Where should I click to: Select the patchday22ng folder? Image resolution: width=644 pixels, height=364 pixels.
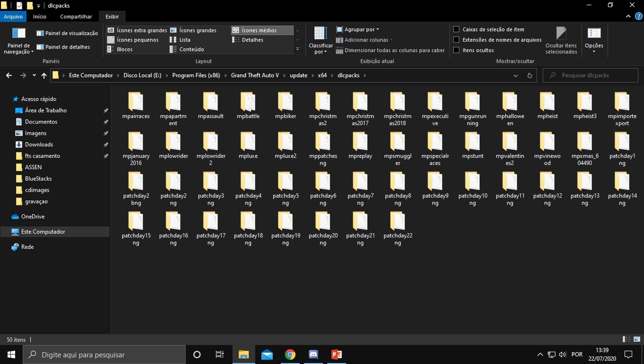click(x=398, y=229)
